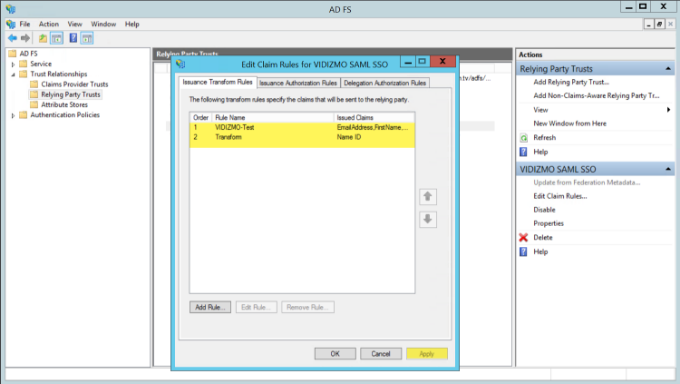Viewport: 680px width, 384px height.
Task: Open the View menu in menu bar
Action: click(75, 24)
